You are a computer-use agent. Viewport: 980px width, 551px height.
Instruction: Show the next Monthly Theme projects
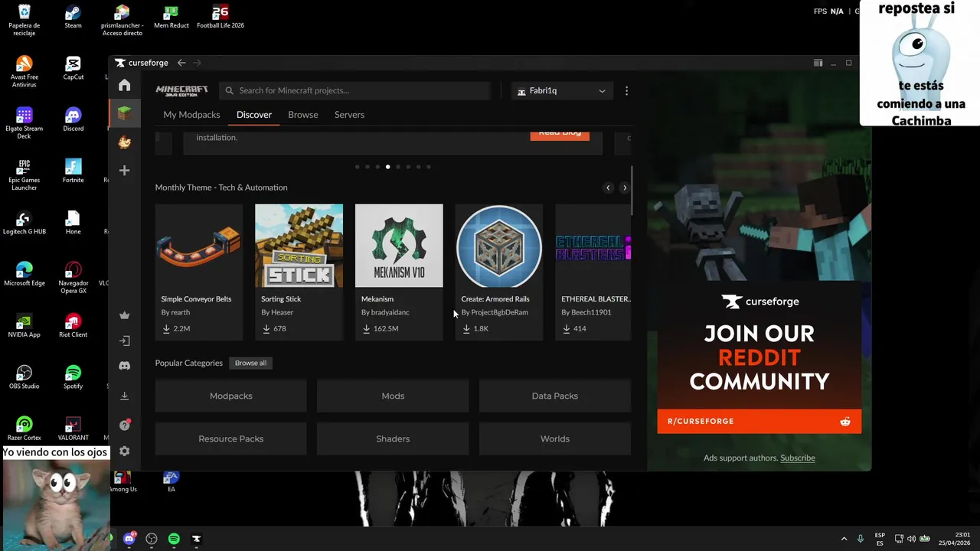tap(625, 187)
